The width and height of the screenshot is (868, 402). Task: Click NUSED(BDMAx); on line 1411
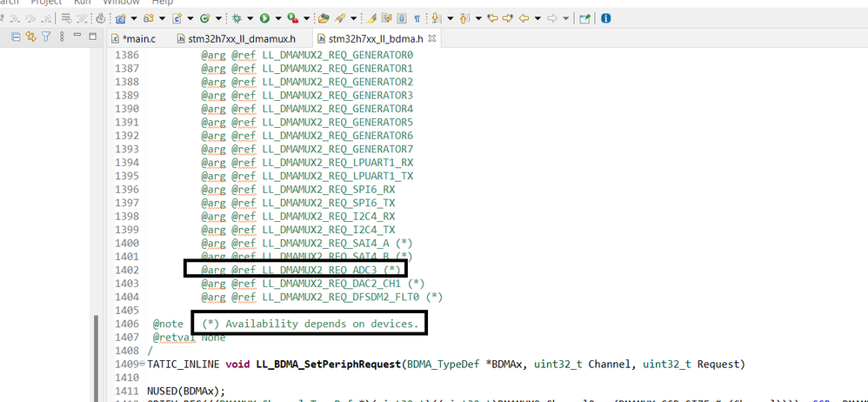tap(186, 392)
